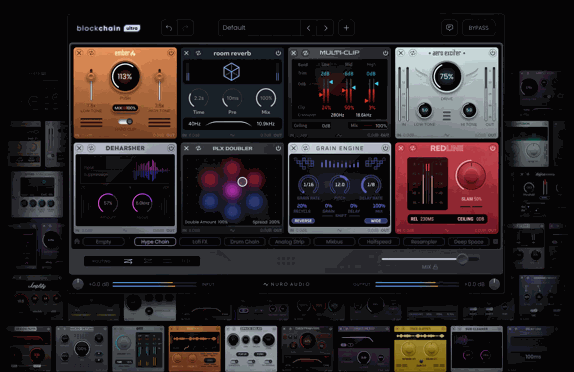574x372 pixels.
Task: Click the swap icon on DEHARSHER
Action: [x=91, y=148]
